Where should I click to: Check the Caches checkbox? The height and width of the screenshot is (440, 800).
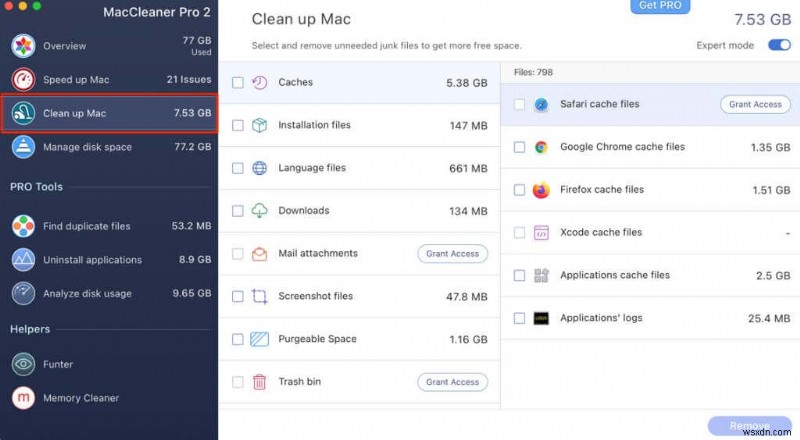(x=238, y=83)
